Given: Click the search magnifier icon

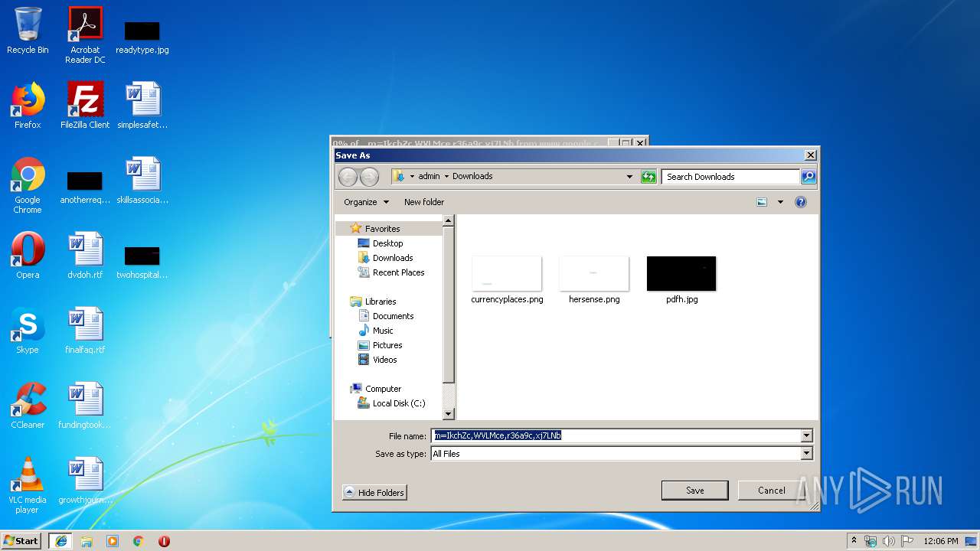Looking at the screenshot, I should pos(808,177).
